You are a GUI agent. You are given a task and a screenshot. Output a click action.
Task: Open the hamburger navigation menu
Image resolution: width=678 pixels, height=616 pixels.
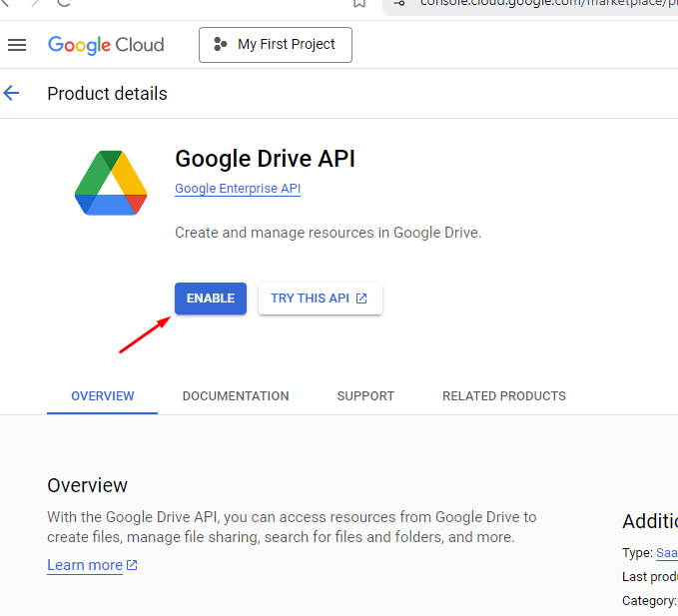[17, 45]
